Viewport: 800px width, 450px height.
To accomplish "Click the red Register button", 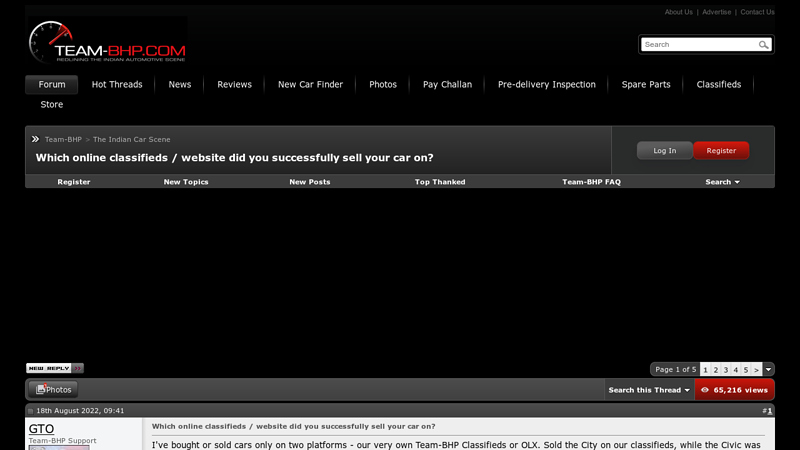I will pos(721,151).
